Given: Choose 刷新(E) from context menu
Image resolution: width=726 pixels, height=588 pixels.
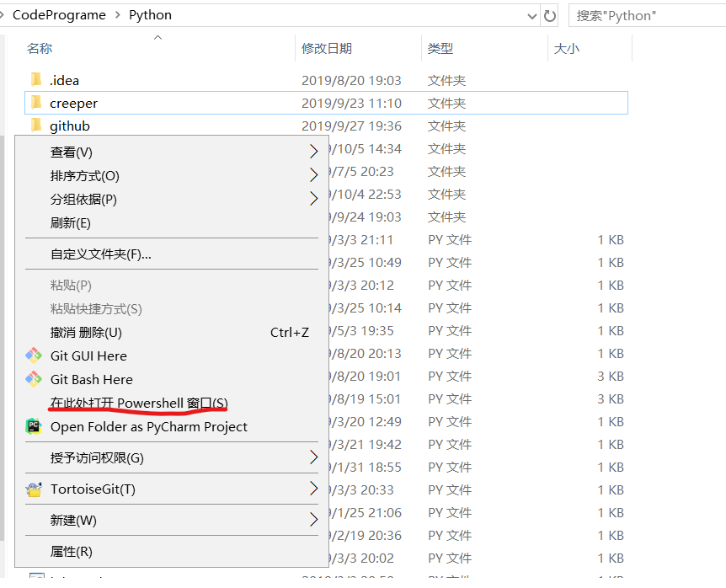Looking at the screenshot, I should (171, 222).
